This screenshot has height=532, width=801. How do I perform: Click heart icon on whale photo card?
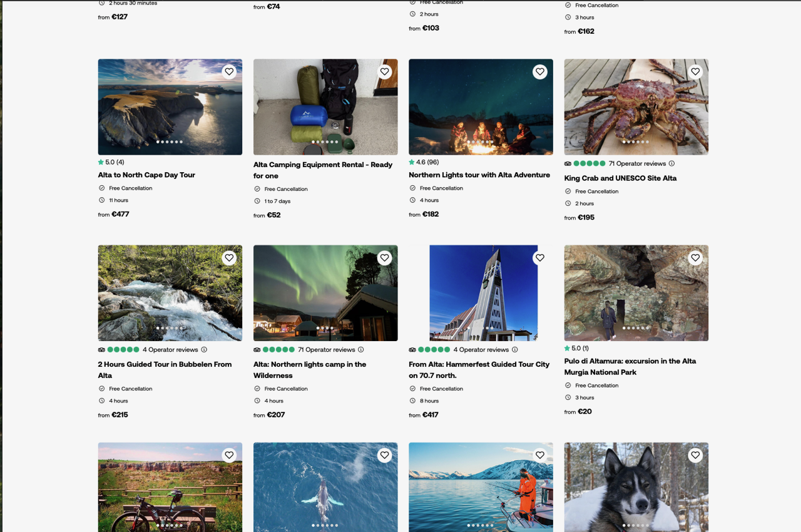[384, 456]
